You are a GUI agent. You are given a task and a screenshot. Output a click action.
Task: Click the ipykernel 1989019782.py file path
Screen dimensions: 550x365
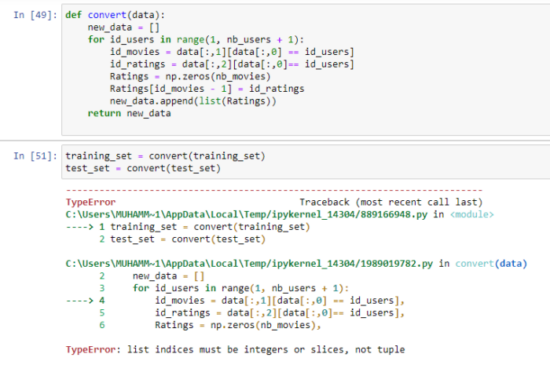[249, 263]
